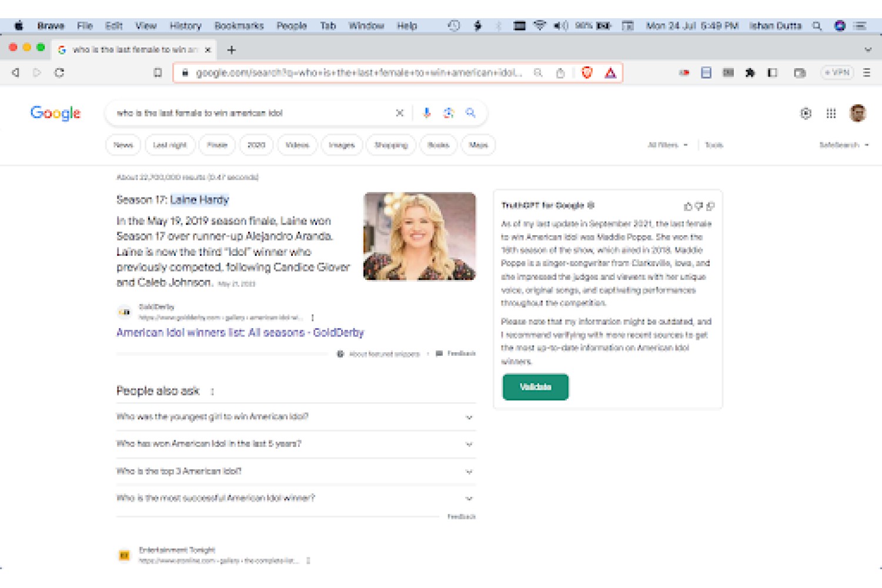This screenshot has width=882, height=588.
Task: Open a new tab with the plus button
Action: (232, 50)
